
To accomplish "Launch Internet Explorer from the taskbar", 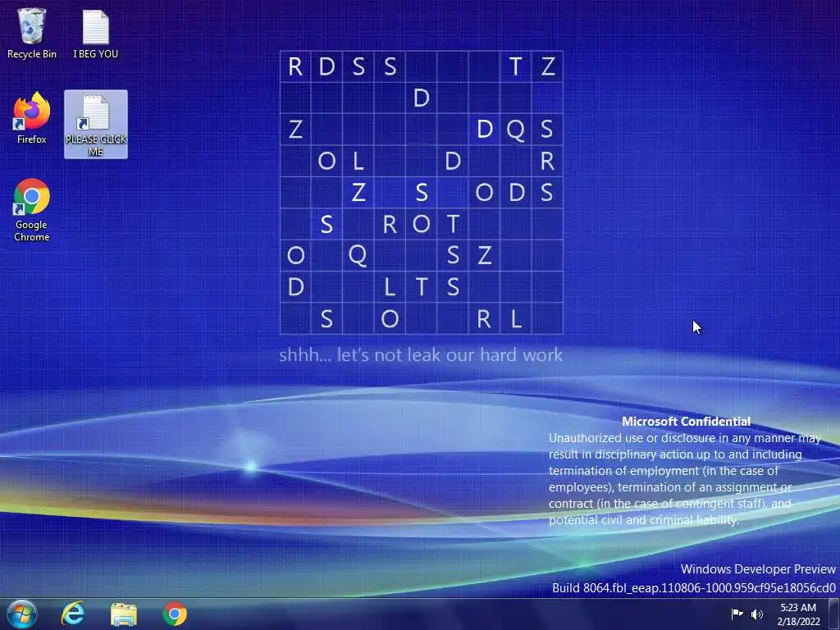I will [73, 614].
